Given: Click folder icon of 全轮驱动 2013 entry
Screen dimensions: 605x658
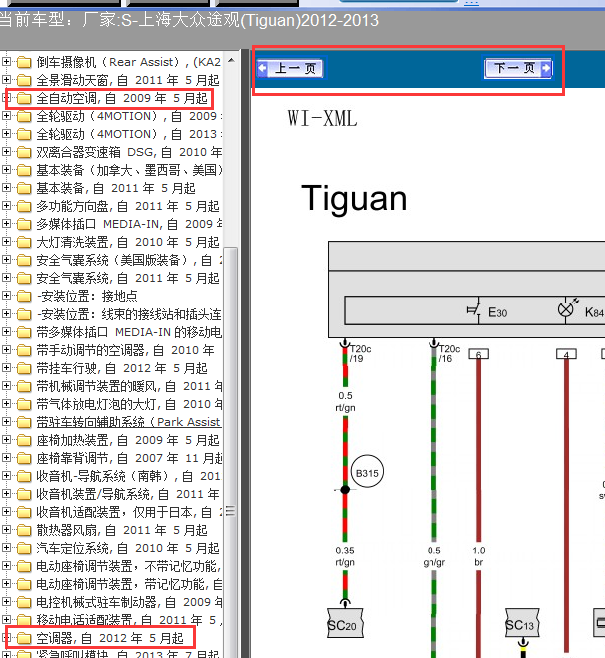Looking at the screenshot, I should pyautogui.click(x=24, y=134).
